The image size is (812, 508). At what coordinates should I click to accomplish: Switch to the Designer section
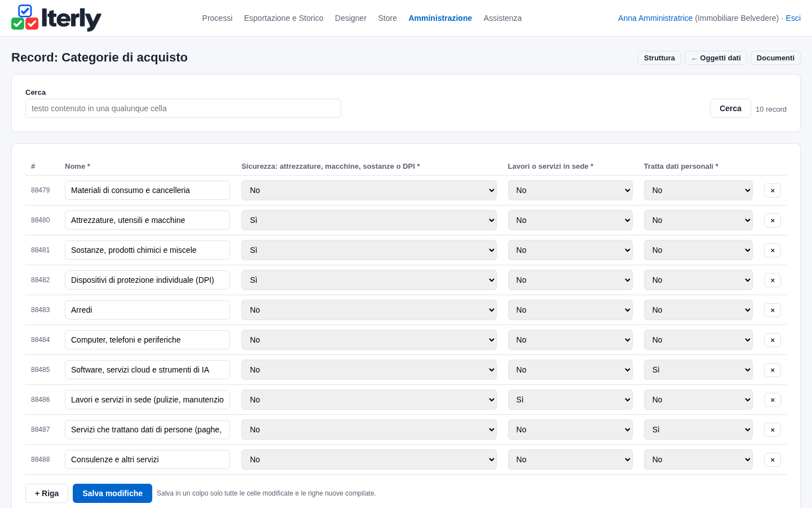click(351, 18)
